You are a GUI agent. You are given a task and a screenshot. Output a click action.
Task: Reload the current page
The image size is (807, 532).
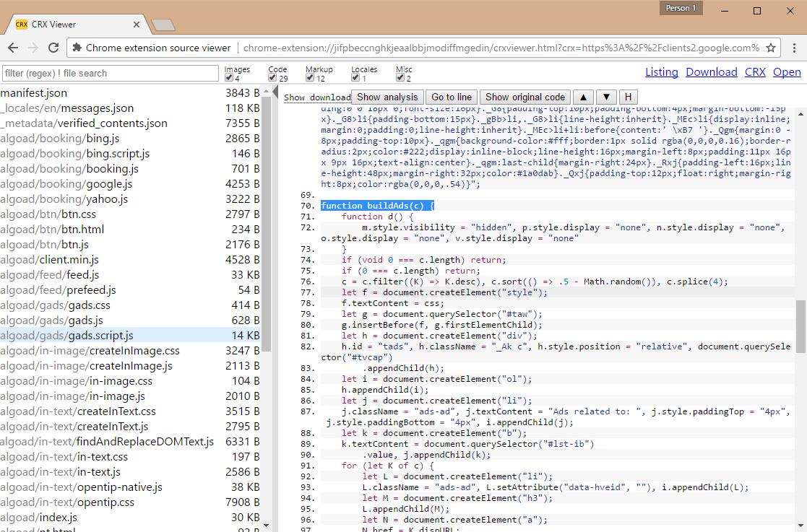(x=54, y=46)
